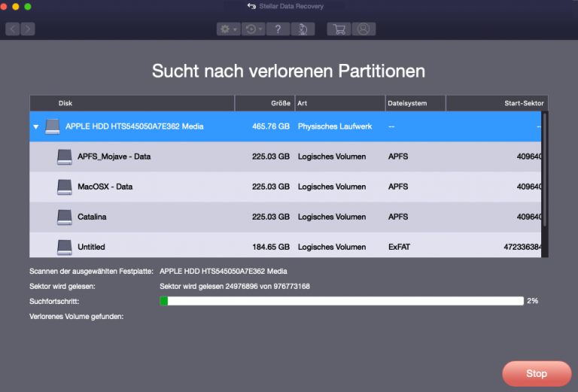
Task: Click Logisches Volumen in the MacOSX row
Action: (x=332, y=187)
